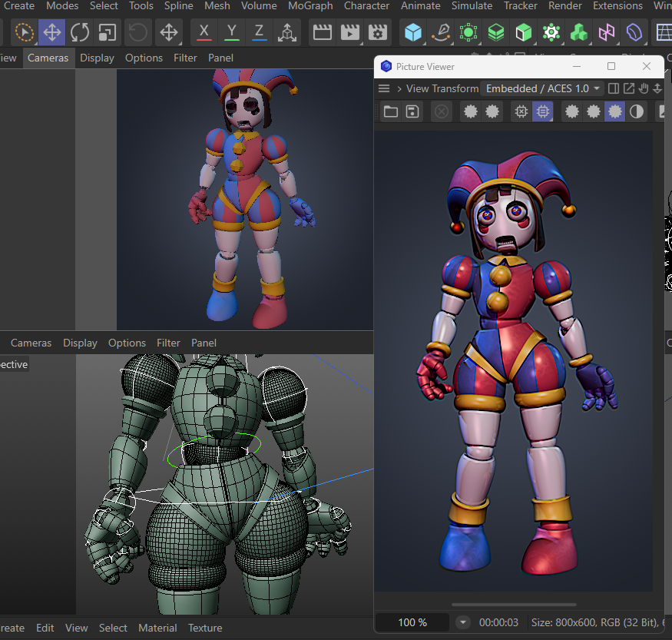Viewport: 672px width, 640px height.
Task: Select the Live Selection tool
Action: 25,32
